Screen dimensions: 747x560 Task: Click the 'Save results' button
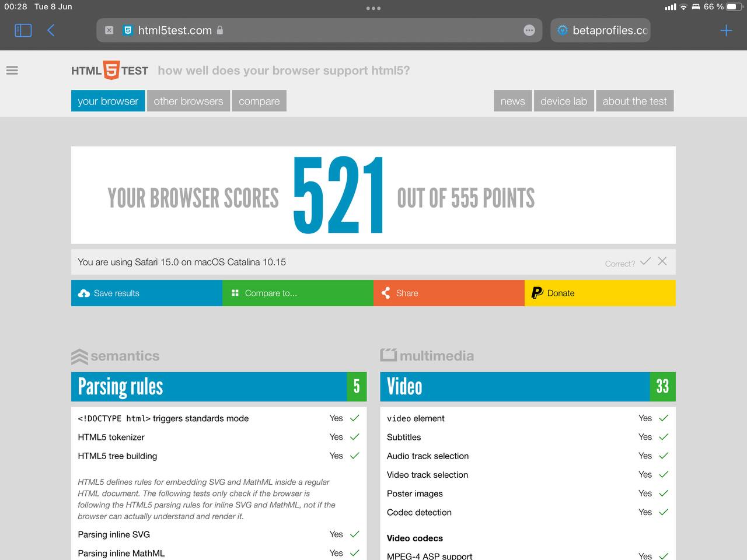(x=146, y=293)
